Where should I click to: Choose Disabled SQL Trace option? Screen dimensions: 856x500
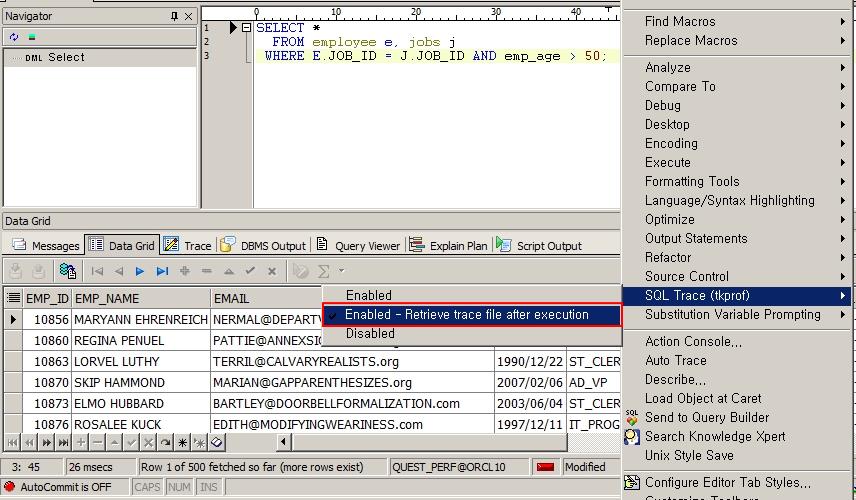(370, 334)
